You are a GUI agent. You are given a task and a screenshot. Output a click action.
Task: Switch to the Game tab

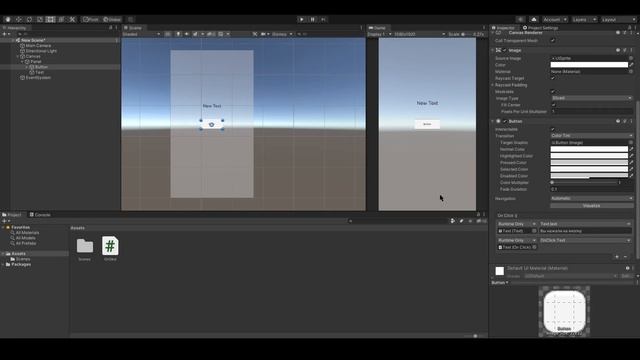click(378, 28)
